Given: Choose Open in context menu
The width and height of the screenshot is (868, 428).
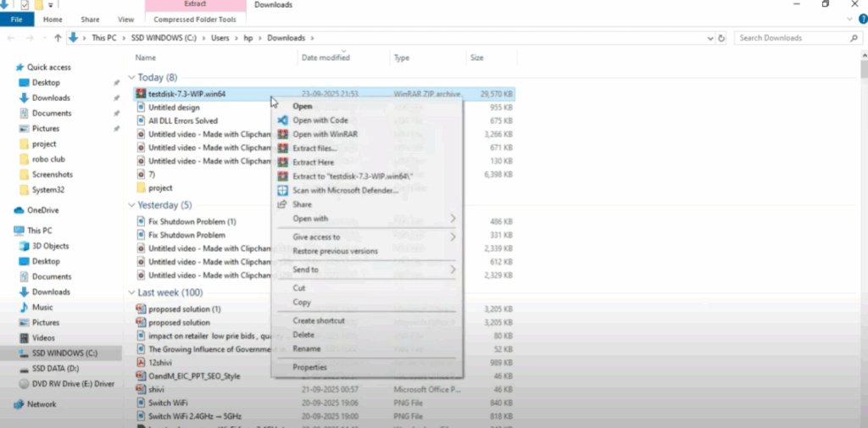Looking at the screenshot, I should (x=303, y=106).
